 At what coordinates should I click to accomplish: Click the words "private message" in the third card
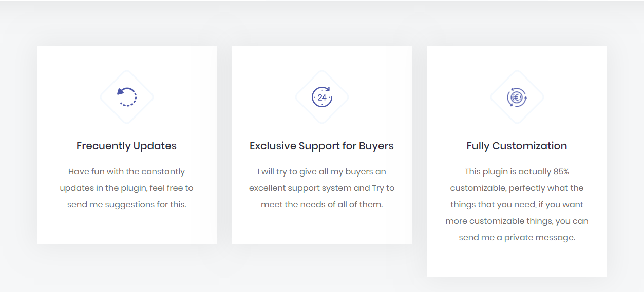[539, 237]
